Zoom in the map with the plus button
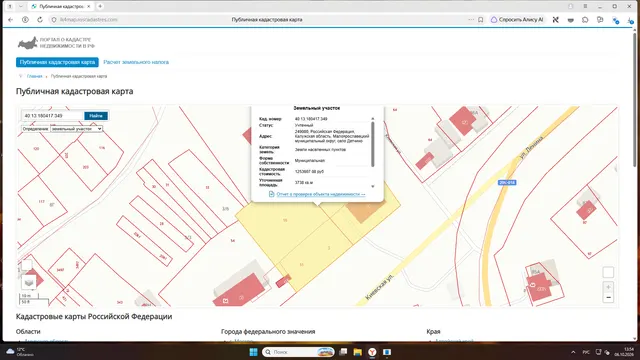Image resolution: width=640 pixels, height=360 pixels. coord(608,287)
